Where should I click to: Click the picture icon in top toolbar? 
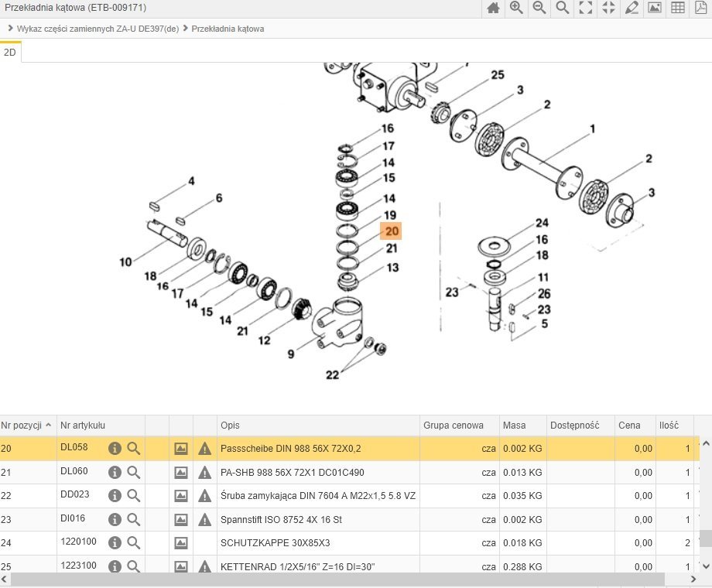click(655, 9)
